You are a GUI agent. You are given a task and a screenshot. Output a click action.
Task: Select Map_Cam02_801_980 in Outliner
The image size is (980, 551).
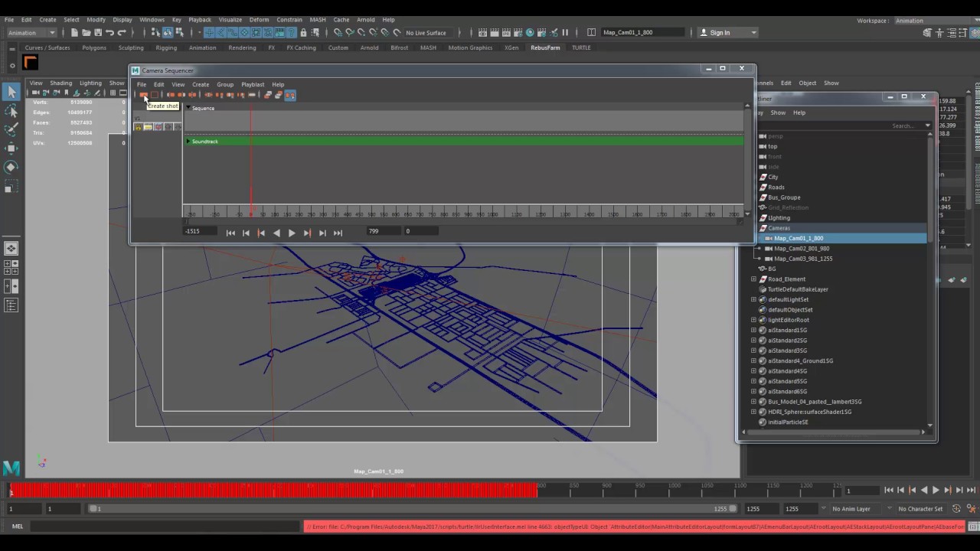pyautogui.click(x=802, y=249)
